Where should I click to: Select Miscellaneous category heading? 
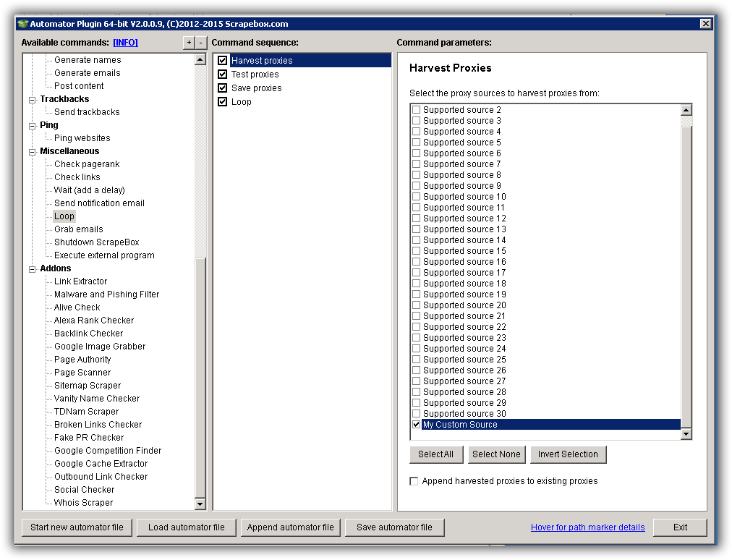pos(69,151)
